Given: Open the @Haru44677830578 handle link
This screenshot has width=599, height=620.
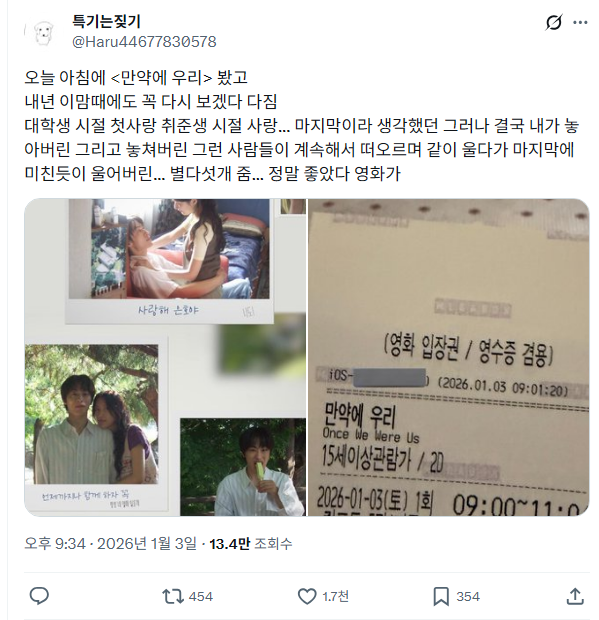Looking at the screenshot, I should pyautogui.click(x=144, y=42).
